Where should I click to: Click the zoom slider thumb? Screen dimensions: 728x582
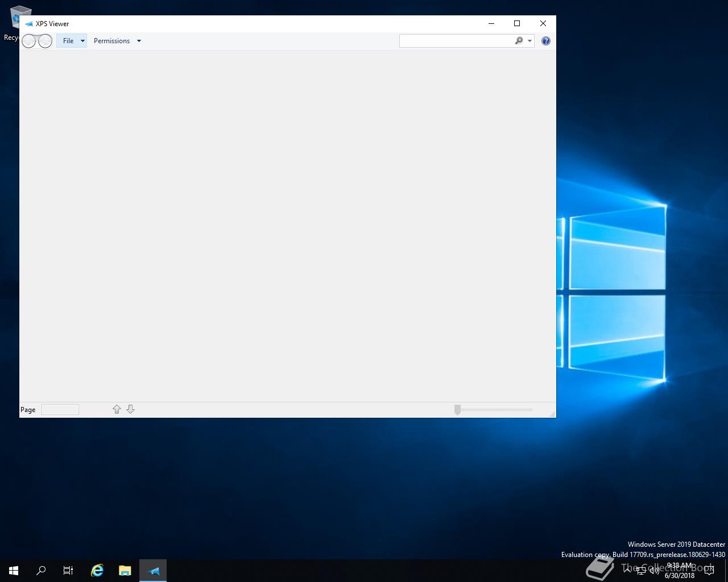click(457, 410)
